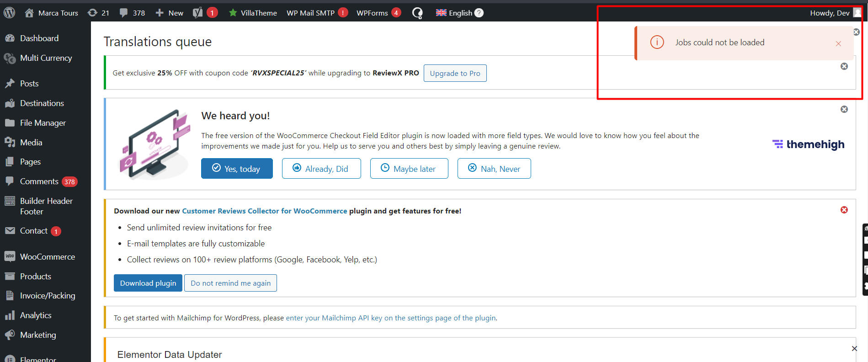Screen dimensions: 868x362
Task: Close the Jobs could not be loaded alert
Action: coord(838,43)
